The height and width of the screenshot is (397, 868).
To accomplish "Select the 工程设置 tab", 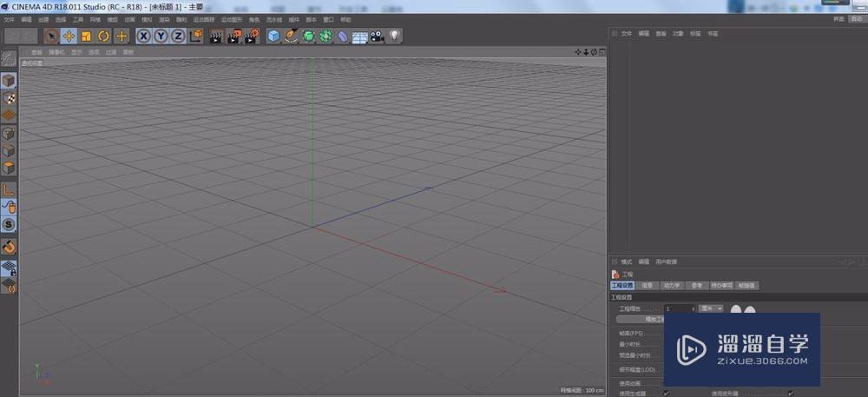I will tap(621, 286).
